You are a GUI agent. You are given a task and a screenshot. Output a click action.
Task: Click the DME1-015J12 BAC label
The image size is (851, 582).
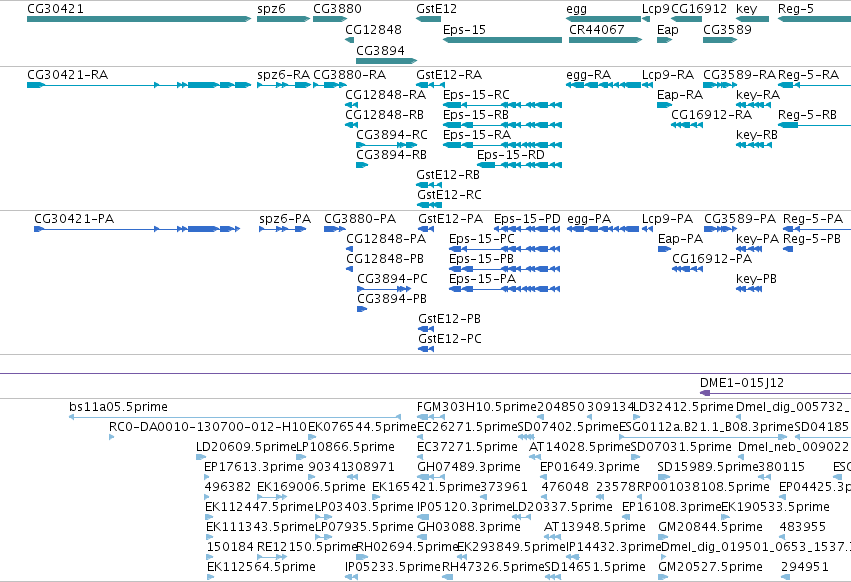coord(742,383)
